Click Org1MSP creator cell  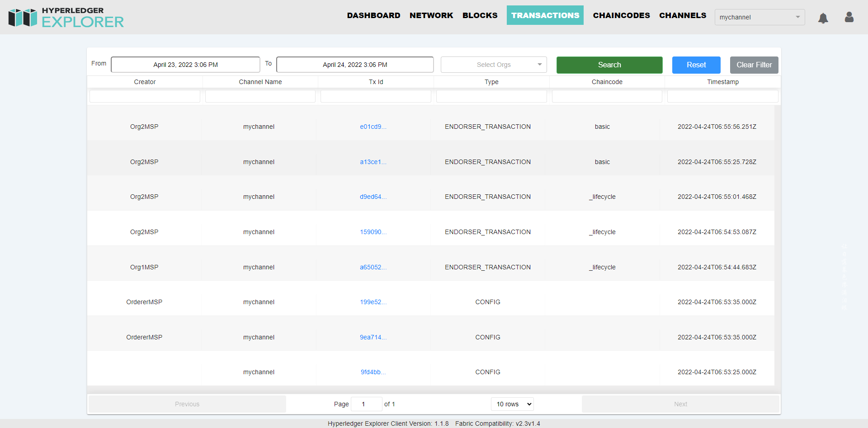144,267
